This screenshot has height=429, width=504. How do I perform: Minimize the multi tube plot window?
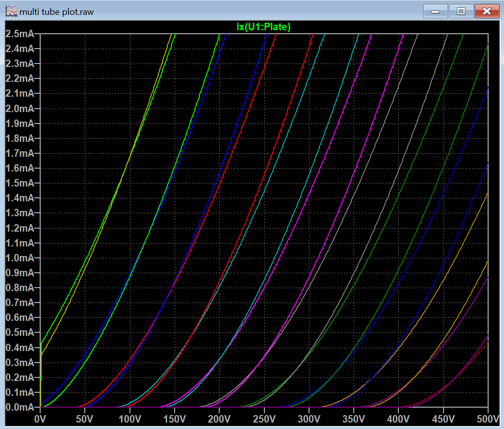click(x=435, y=11)
